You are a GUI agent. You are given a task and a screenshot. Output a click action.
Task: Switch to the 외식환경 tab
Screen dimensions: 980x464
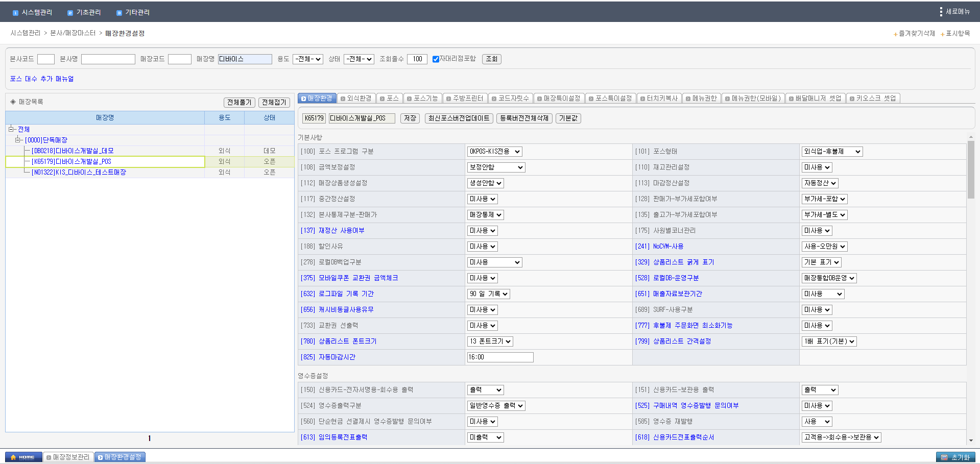356,98
